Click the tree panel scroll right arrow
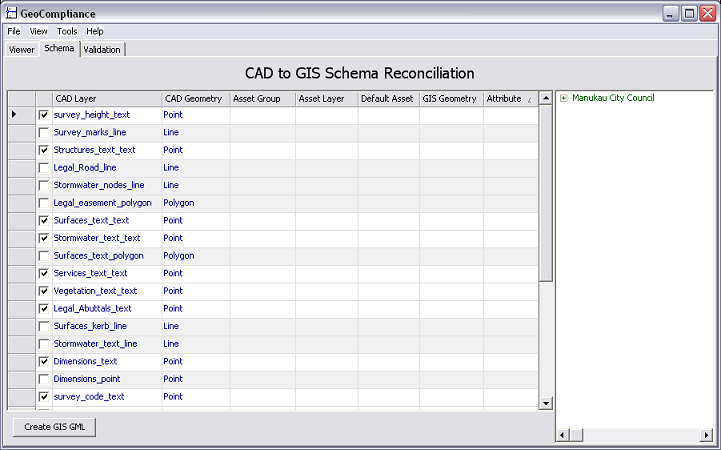The height and width of the screenshot is (450, 721). pos(707,434)
